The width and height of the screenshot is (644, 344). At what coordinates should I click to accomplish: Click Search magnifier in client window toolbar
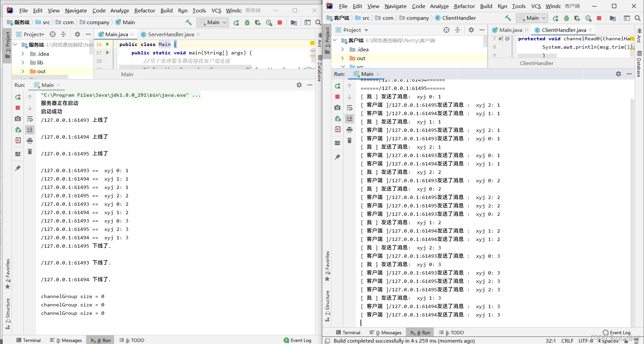coord(638,18)
